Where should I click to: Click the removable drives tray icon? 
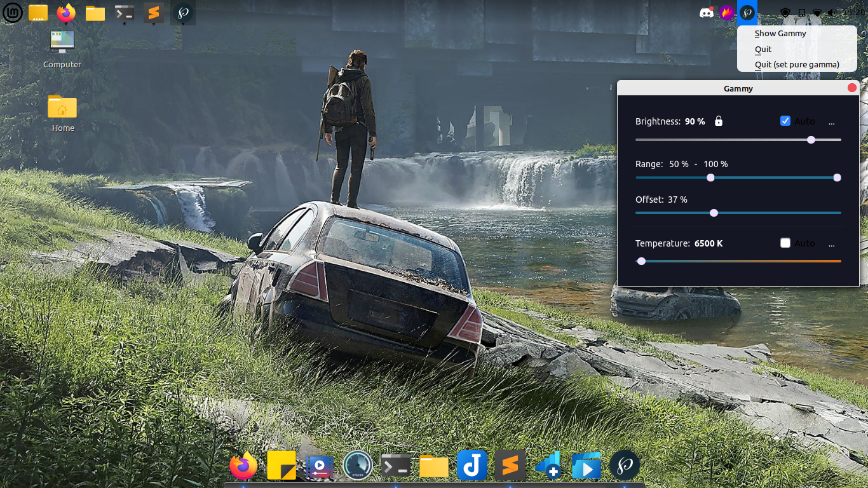(802, 12)
